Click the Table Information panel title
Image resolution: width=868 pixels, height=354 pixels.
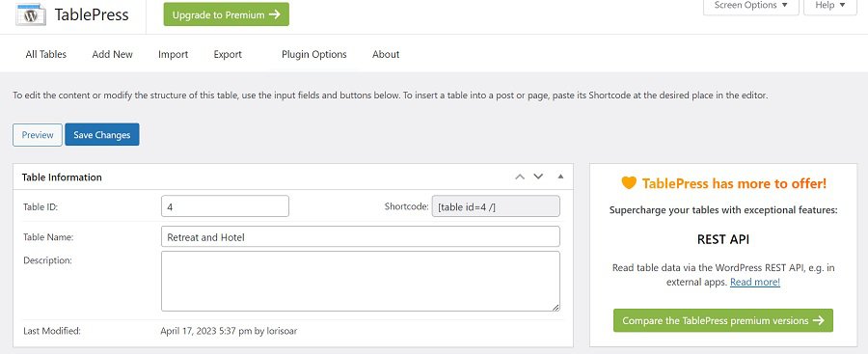click(x=62, y=177)
